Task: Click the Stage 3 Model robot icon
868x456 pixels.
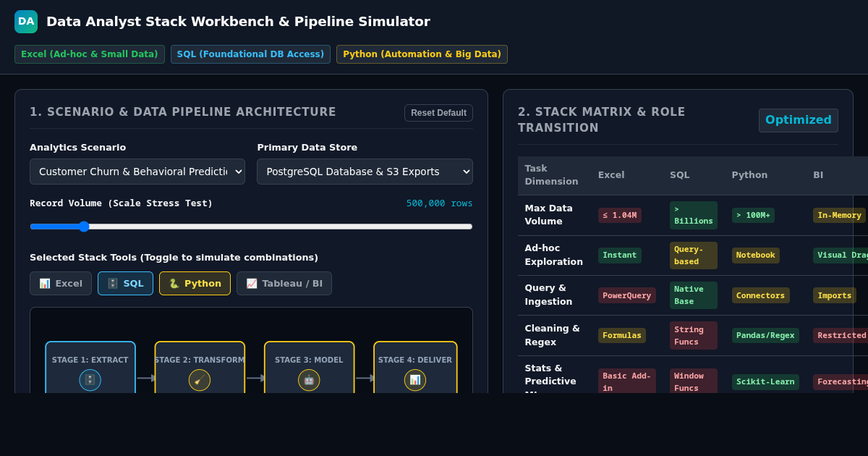Action: (309, 380)
